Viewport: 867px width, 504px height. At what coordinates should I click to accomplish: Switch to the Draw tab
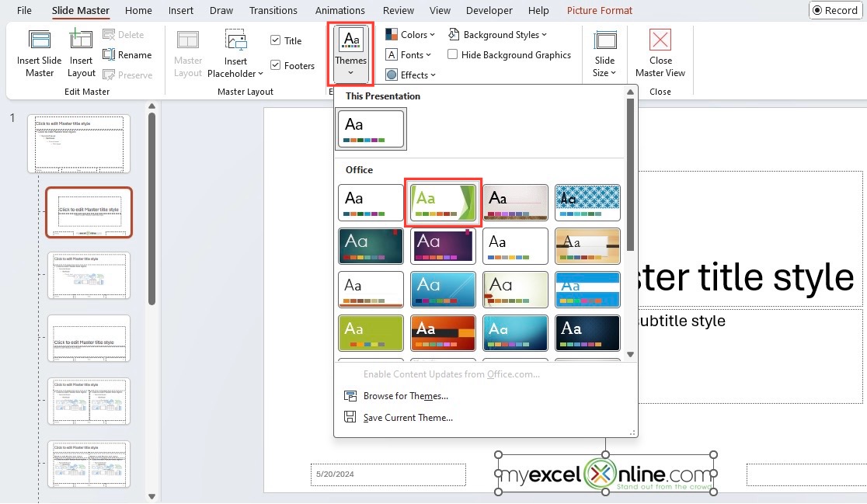[x=221, y=11]
